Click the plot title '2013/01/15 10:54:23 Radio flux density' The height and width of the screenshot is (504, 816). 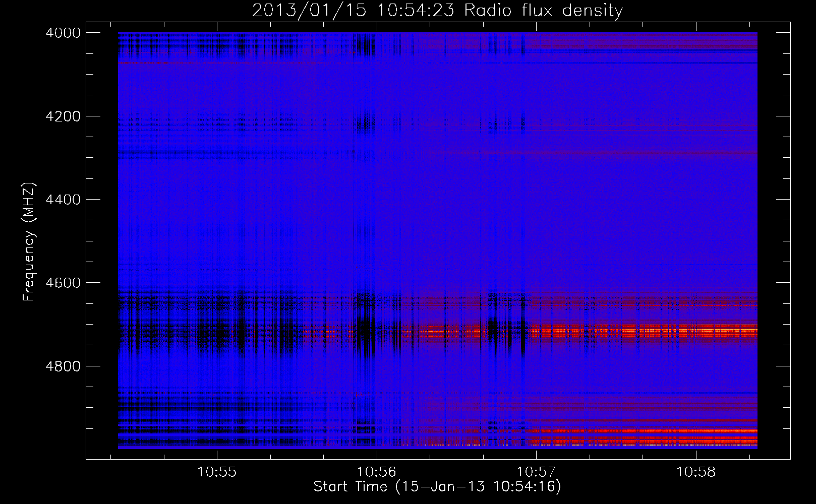(x=437, y=10)
